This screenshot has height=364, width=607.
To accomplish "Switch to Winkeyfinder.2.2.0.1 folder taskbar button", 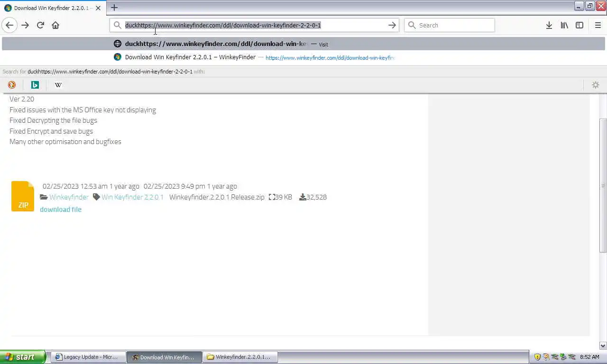I will tap(240, 357).
